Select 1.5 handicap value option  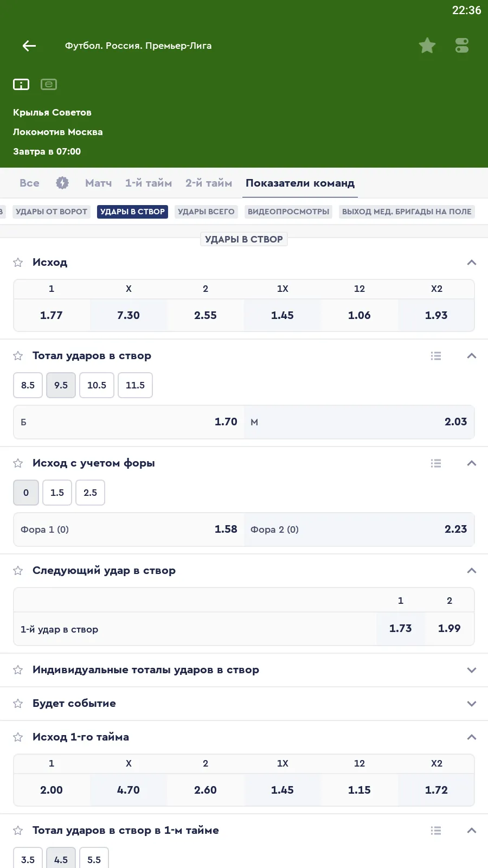[57, 493]
